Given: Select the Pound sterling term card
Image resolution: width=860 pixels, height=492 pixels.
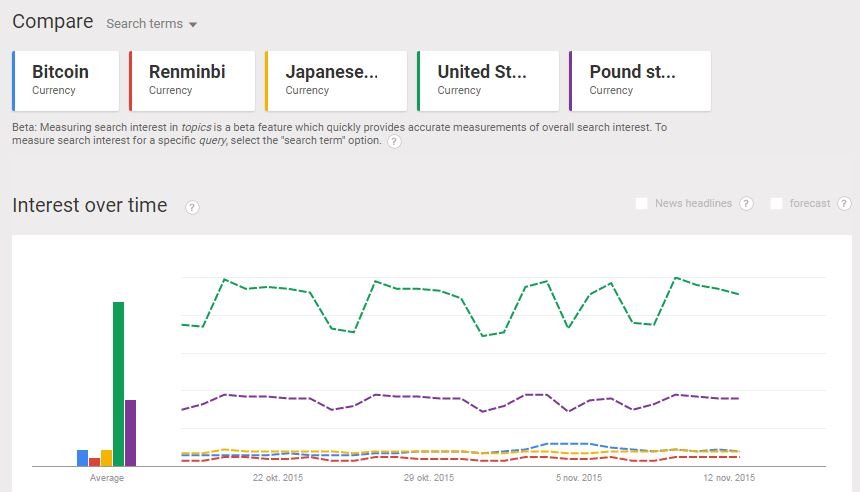Looking at the screenshot, I should (640, 81).
